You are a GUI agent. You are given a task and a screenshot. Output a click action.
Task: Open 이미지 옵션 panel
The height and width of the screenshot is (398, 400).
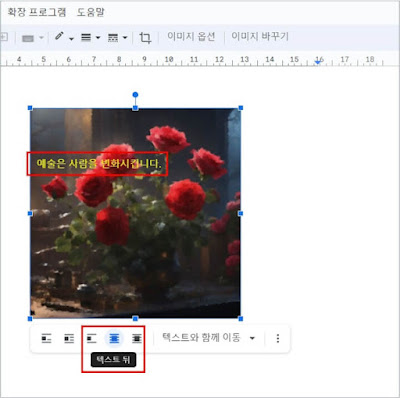pos(191,36)
